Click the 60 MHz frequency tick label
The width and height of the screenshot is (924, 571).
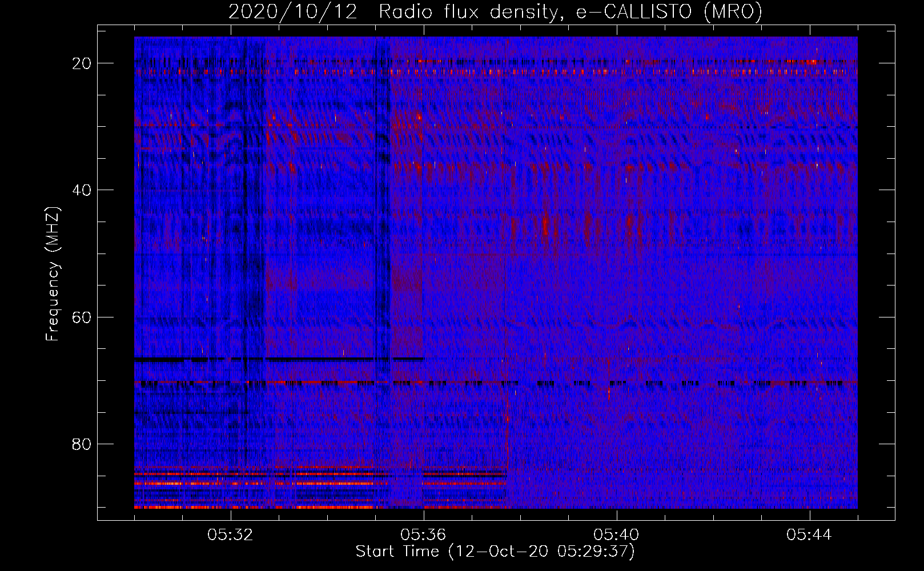82,317
